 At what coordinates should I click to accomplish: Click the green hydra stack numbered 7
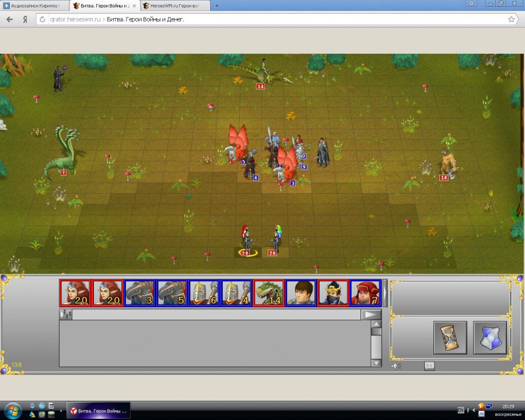click(x=64, y=152)
